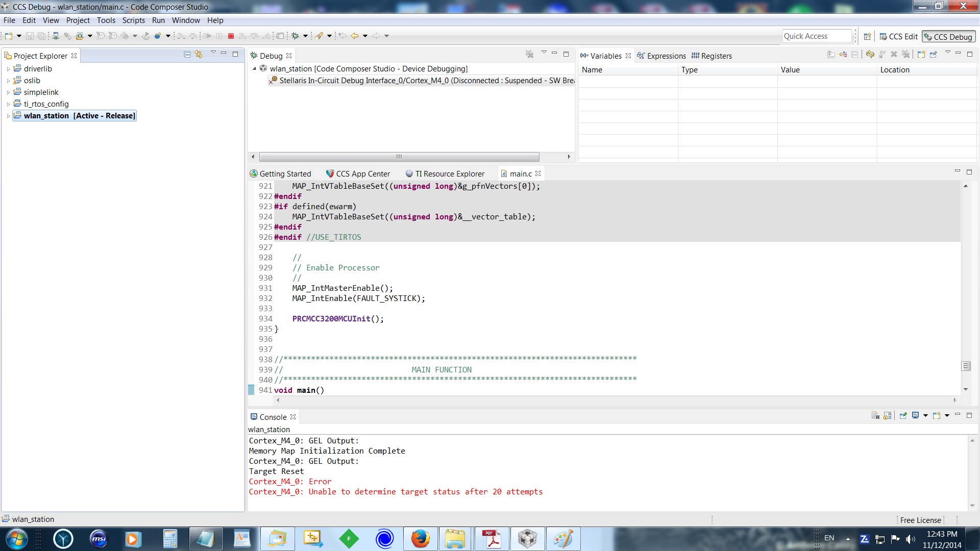This screenshot has height=551, width=980.
Task: Open the Firefox icon in taskbar
Action: coord(420,539)
